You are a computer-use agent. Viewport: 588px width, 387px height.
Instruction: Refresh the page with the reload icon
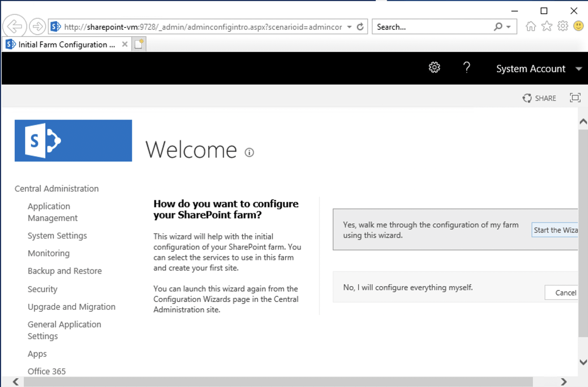coord(360,27)
